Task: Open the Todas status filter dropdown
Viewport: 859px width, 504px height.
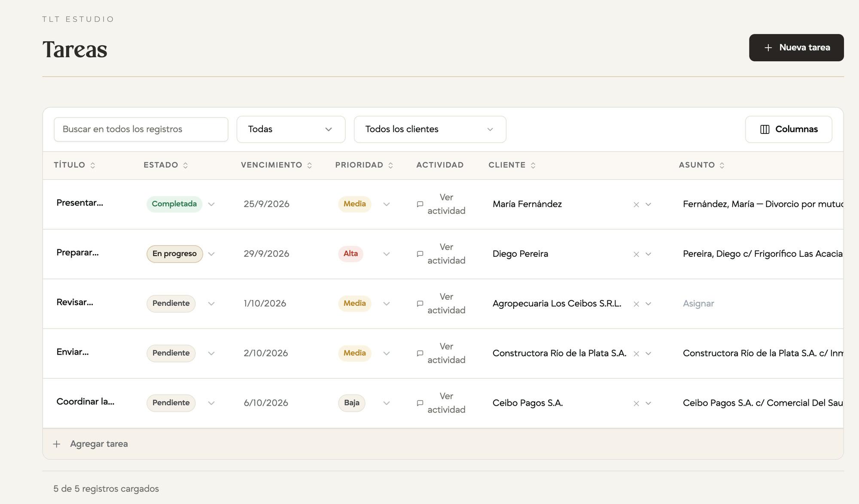Action: (x=291, y=129)
